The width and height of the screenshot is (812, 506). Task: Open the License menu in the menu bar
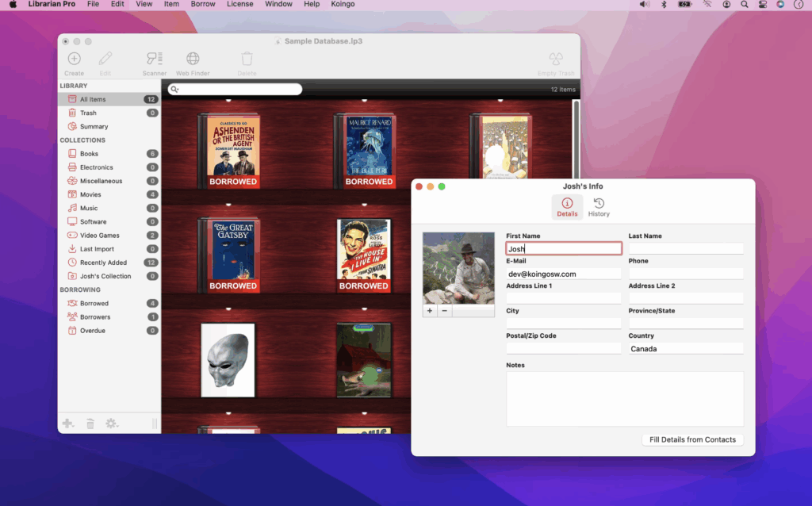[x=239, y=4]
